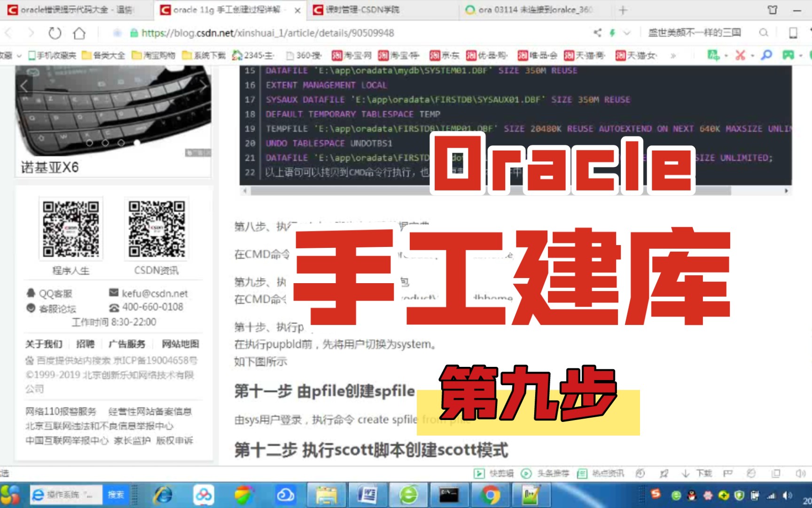Viewport: 812px width, 508px height.
Task: Click the share icon in the address bar
Action: [597, 33]
